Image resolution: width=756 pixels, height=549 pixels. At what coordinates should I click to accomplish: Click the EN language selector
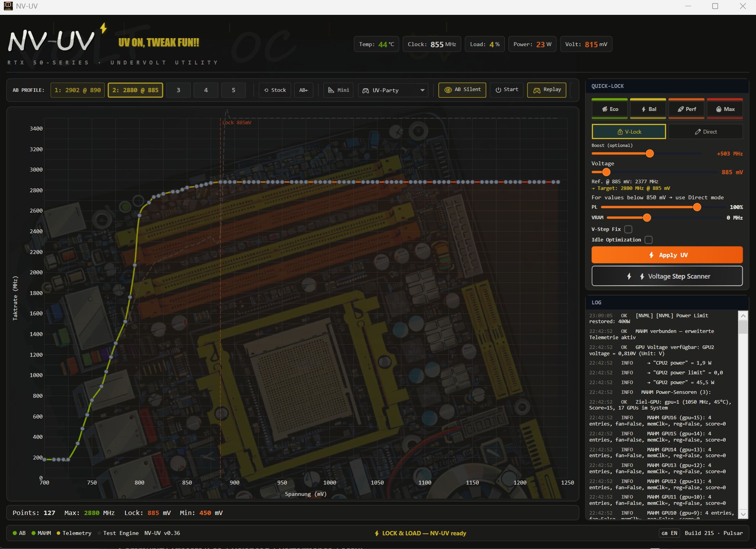coord(670,533)
